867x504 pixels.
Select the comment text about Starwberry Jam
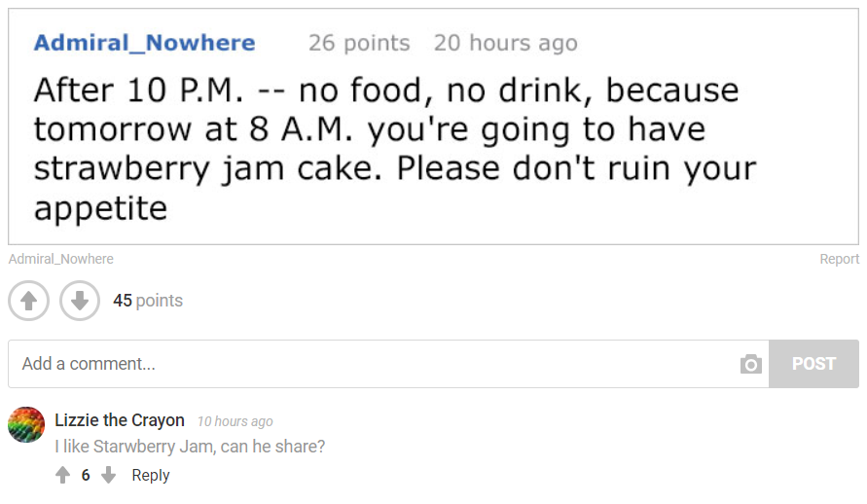pos(190,447)
